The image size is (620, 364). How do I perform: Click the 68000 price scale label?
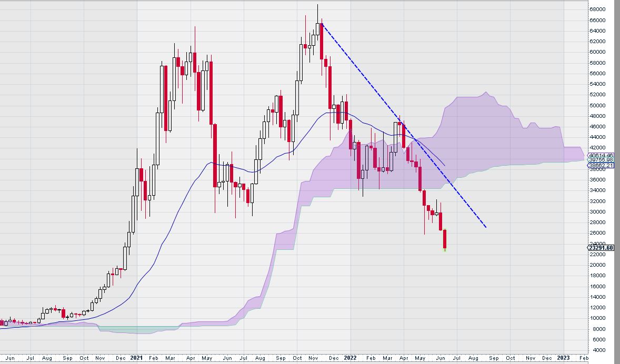point(597,9)
